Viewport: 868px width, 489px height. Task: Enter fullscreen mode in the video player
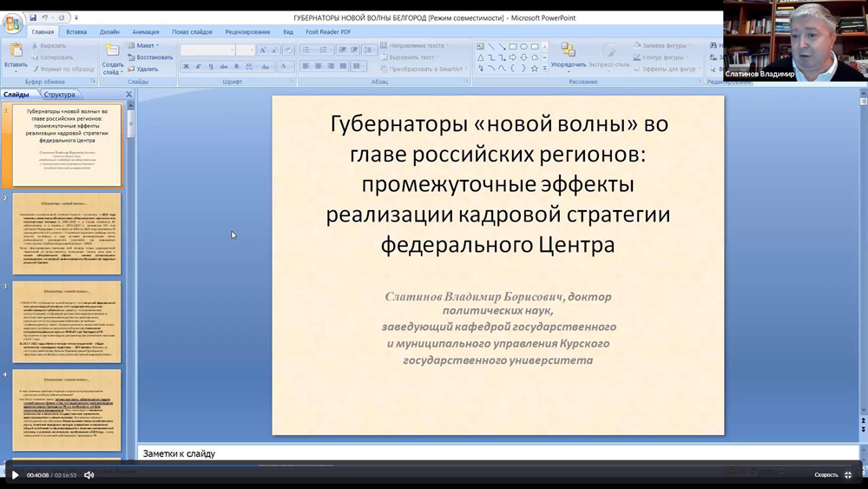click(x=848, y=475)
